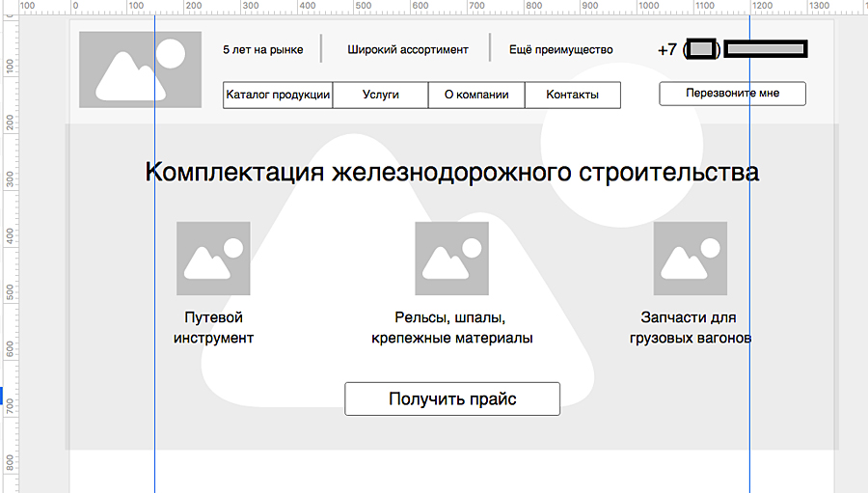The height and width of the screenshot is (493, 868).
Task: Select the image placeholder above Запчасти для грузовых вагонов
Action: tap(690, 259)
